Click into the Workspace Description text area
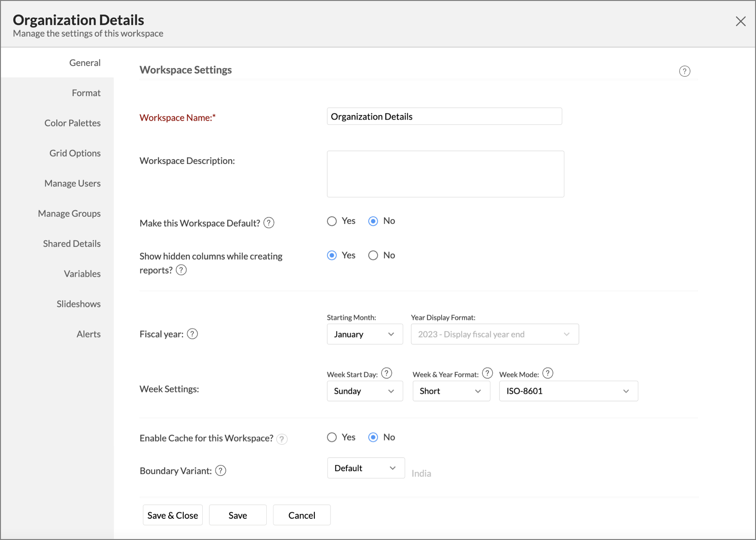756x540 pixels. (445, 174)
